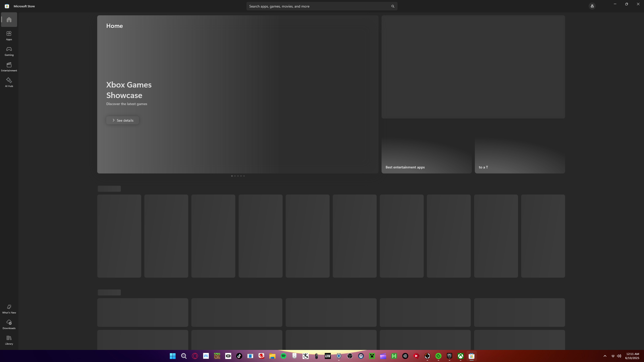Select the first carousel page dot
This screenshot has height=362, width=644.
232,176
